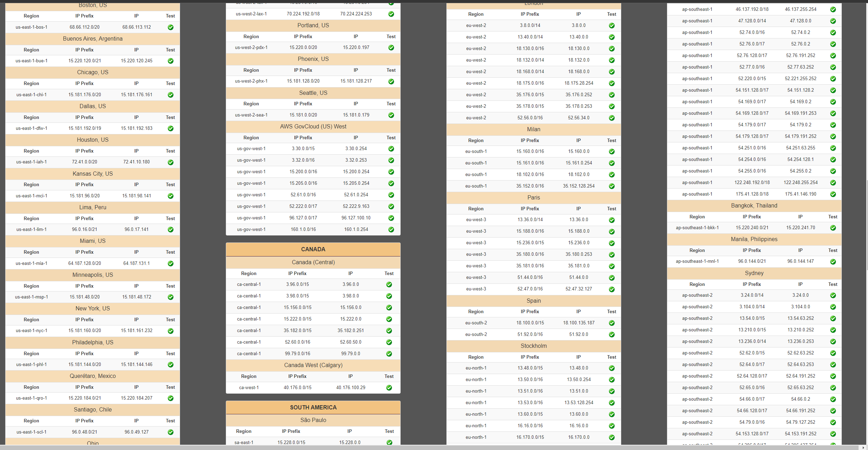This screenshot has width=868, height=450.
Task: Click test checkmark for 15.220.120.245
Action: (171, 61)
